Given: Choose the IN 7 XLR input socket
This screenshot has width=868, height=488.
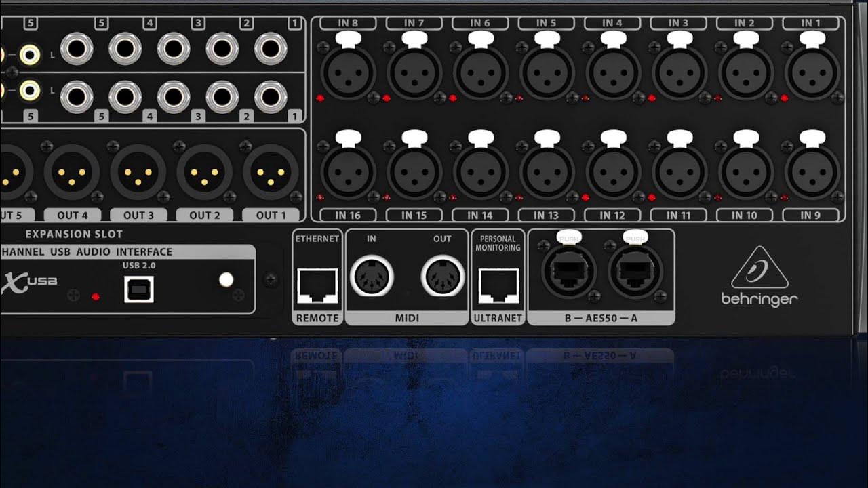Looking at the screenshot, I should 414,73.
